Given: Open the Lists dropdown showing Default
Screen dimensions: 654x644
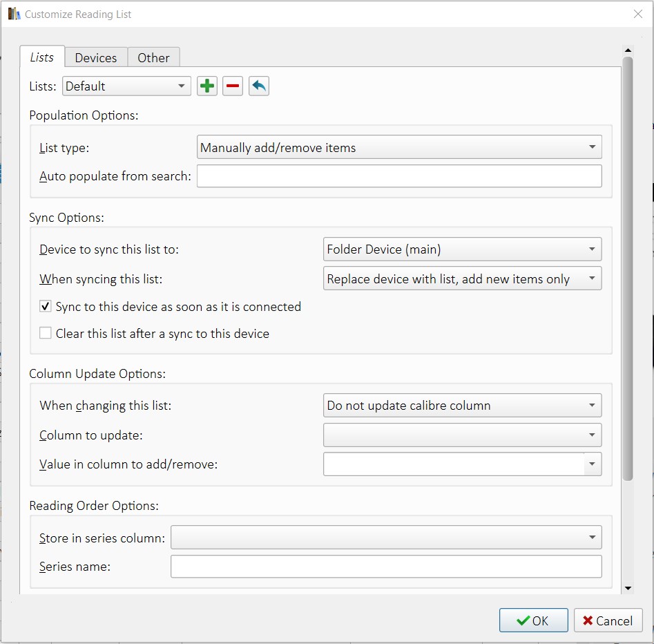Looking at the screenshot, I should (x=126, y=86).
